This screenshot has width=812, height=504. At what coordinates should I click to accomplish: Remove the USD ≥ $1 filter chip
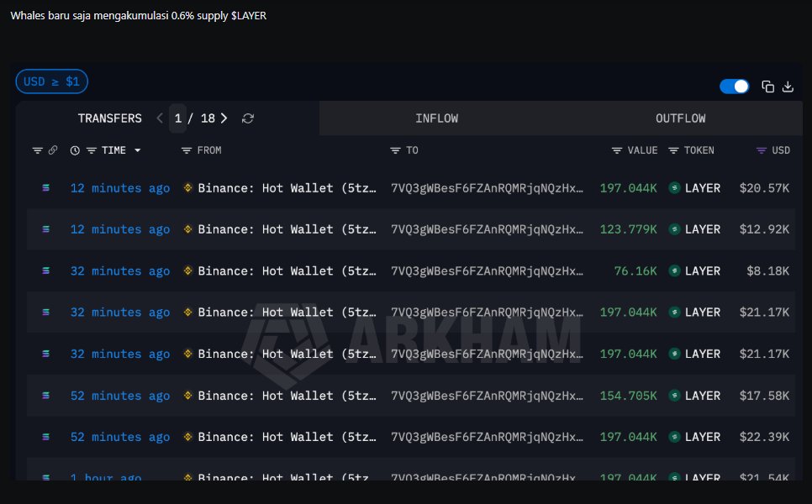51,81
